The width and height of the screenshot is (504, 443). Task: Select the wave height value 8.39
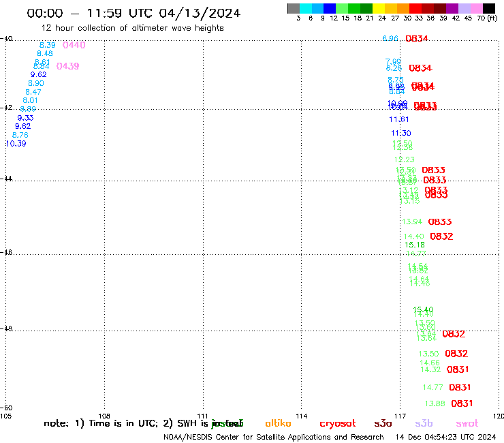point(47,45)
